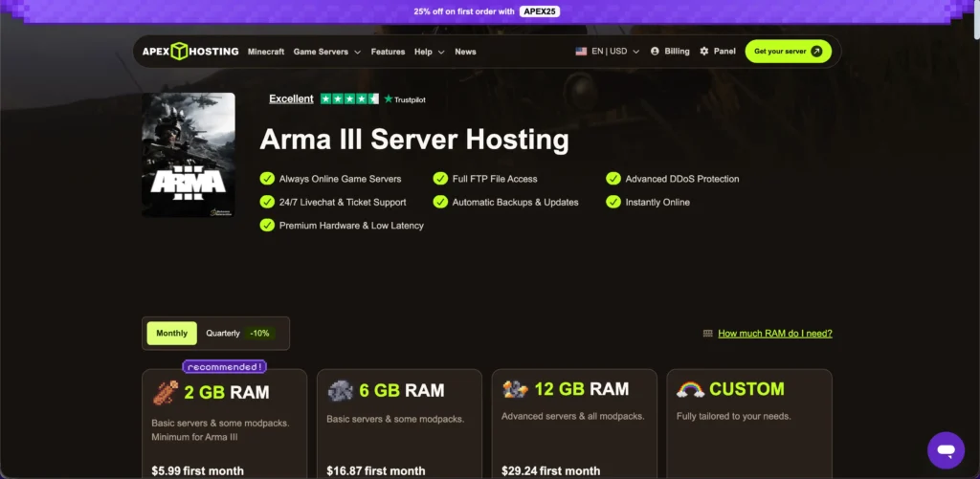Select Monthly billing option

(171, 334)
